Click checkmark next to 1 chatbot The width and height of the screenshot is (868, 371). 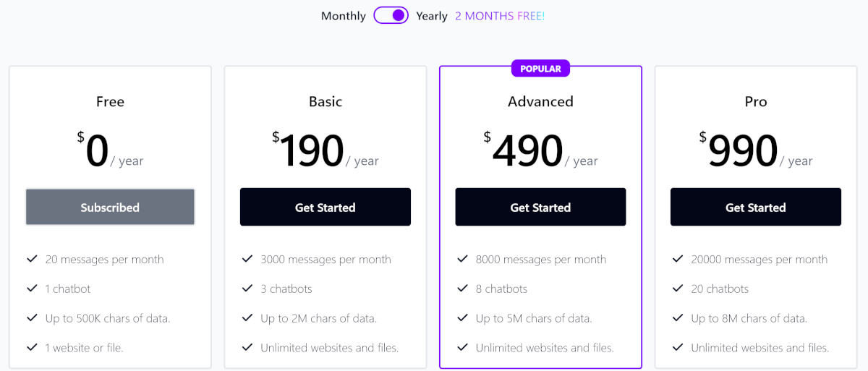(x=32, y=289)
